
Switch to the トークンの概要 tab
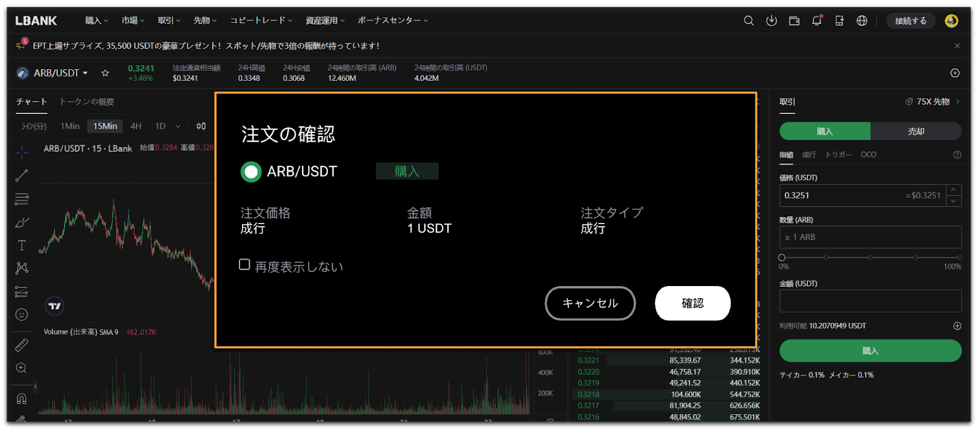(87, 102)
